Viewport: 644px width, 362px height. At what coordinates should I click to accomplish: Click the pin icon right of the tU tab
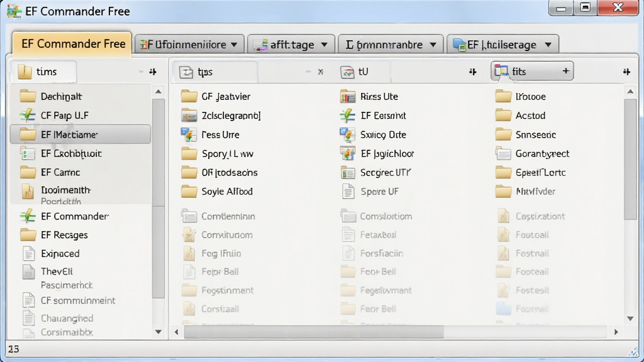(473, 72)
